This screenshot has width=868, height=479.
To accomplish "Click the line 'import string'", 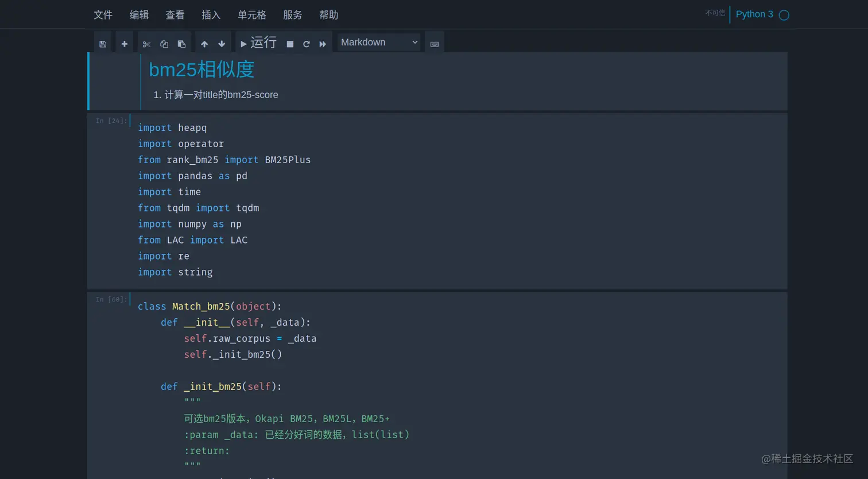I will coord(175,272).
